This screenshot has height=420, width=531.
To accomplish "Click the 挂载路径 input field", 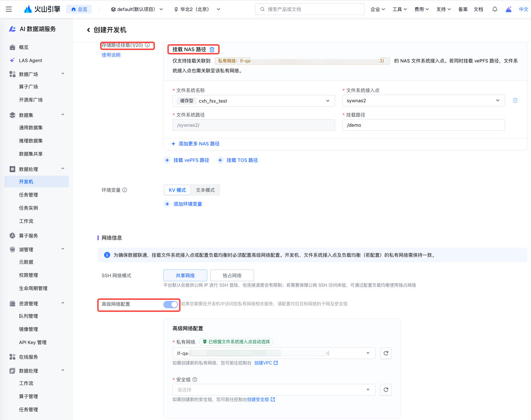I will (x=423, y=125).
